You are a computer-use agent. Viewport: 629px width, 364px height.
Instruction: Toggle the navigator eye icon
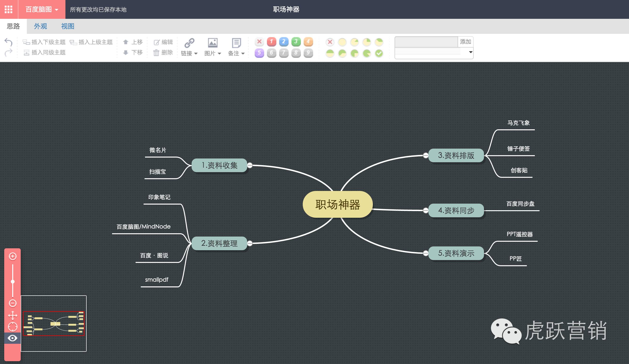pos(12,338)
